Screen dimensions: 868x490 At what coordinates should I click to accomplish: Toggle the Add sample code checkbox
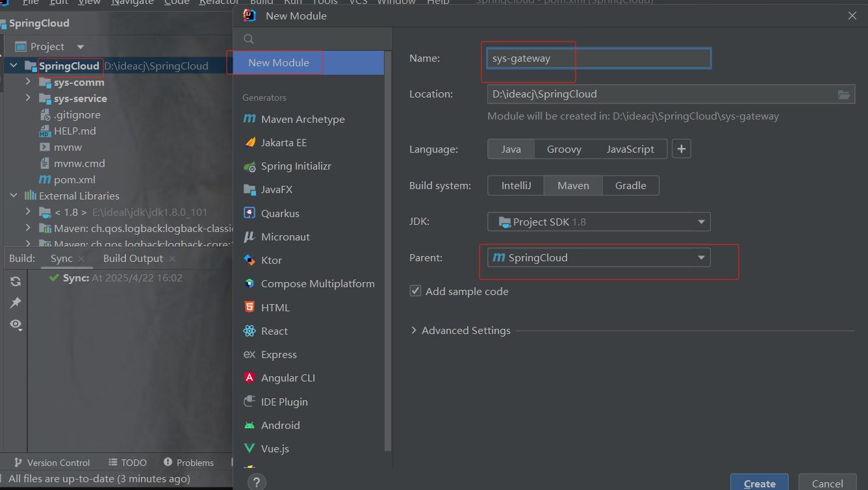pyautogui.click(x=416, y=291)
